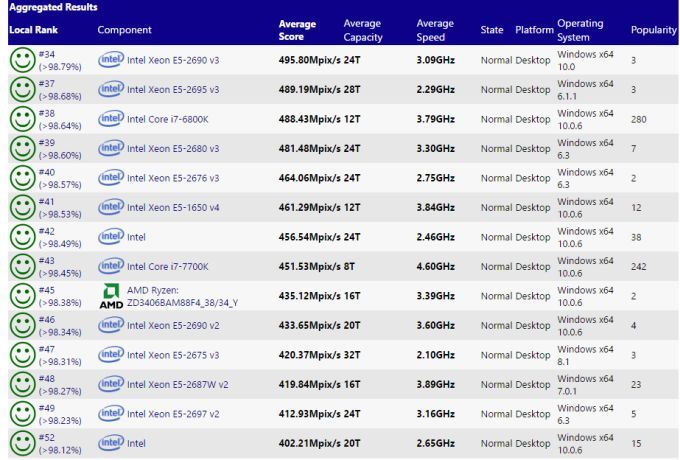Sort by the Average Speed column header

click(435, 30)
